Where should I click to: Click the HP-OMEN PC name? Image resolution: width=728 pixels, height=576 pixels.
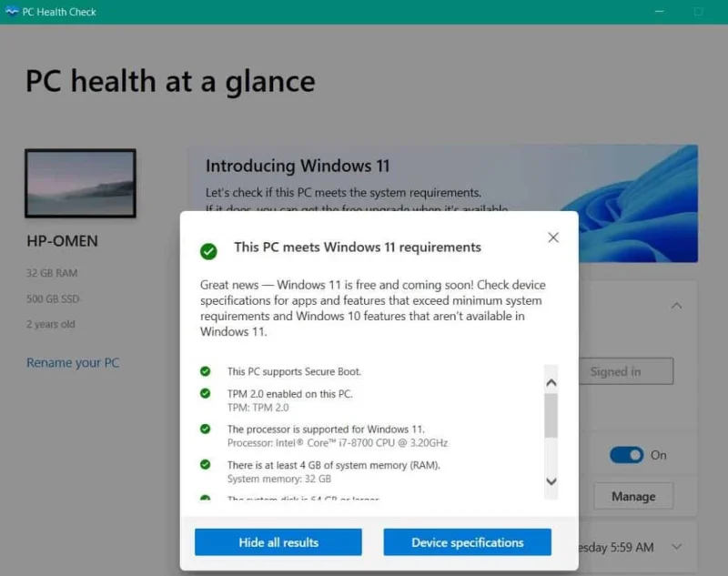point(62,241)
